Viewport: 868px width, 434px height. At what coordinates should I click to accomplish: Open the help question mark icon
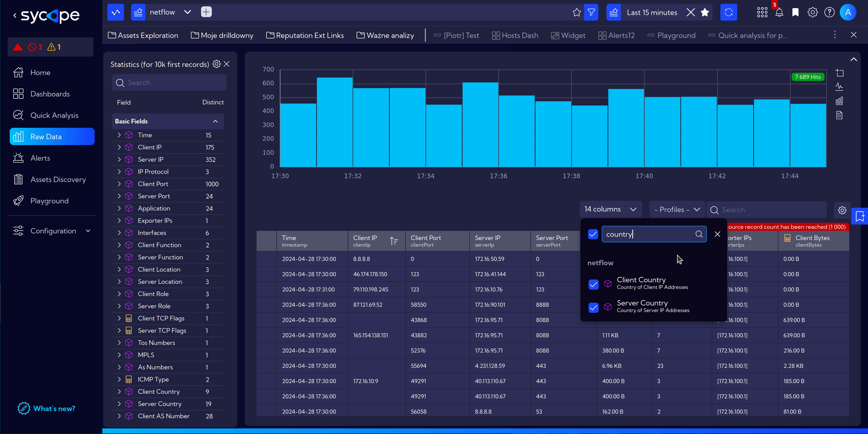829,12
